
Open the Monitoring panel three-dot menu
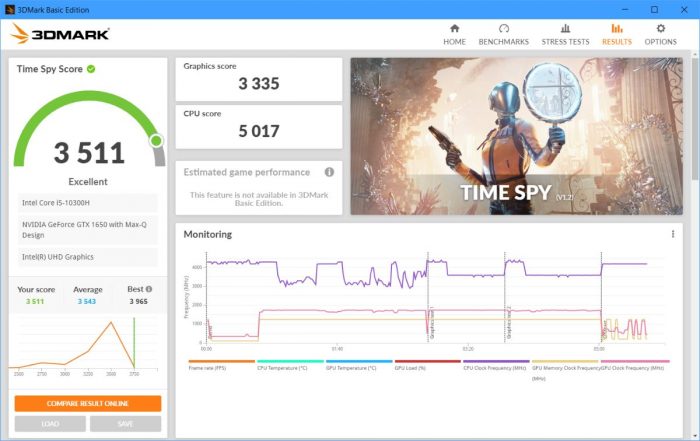click(x=672, y=235)
